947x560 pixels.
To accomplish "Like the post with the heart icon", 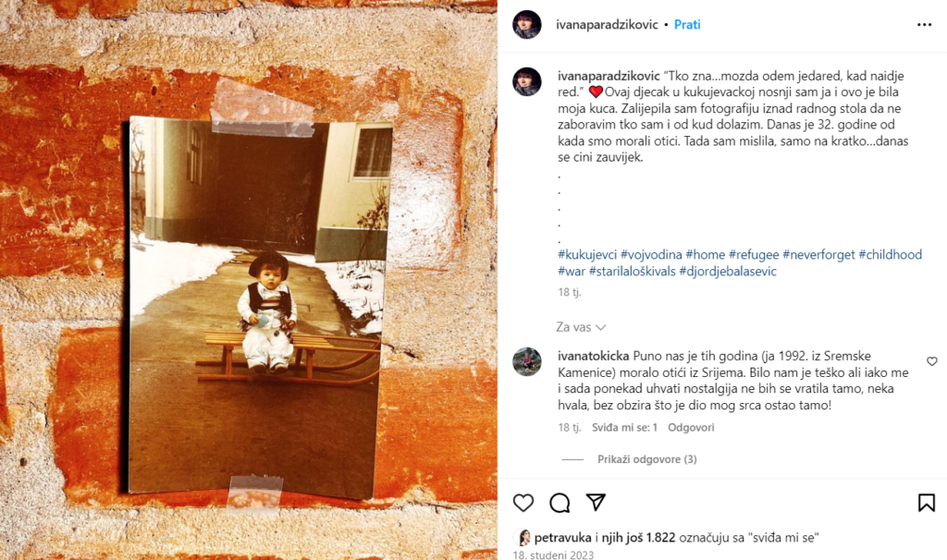I will tap(523, 503).
